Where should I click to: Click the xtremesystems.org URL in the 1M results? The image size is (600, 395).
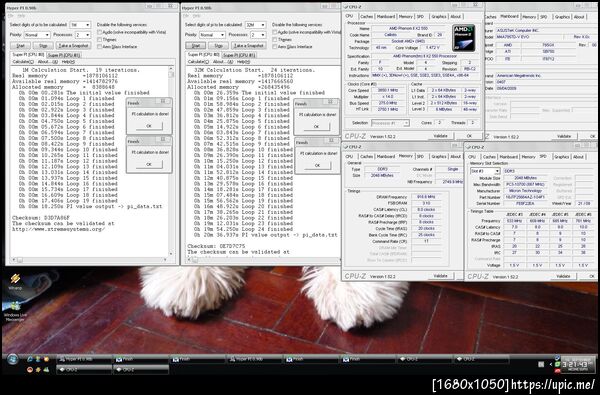58,229
